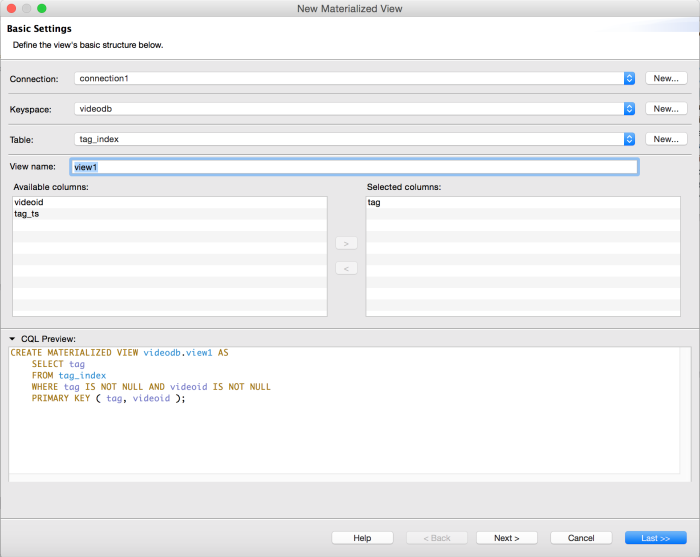Click the Next button
Viewport: 700px width, 557px height.
click(x=507, y=538)
